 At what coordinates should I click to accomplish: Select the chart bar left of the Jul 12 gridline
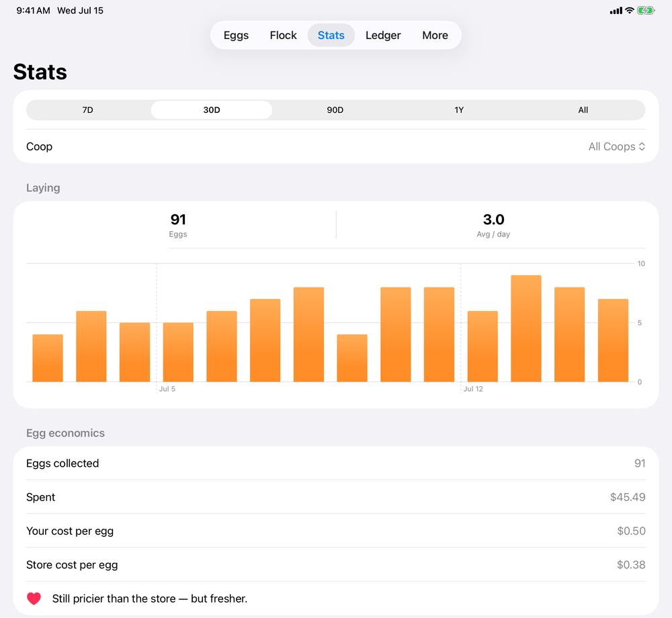(x=439, y=335)
